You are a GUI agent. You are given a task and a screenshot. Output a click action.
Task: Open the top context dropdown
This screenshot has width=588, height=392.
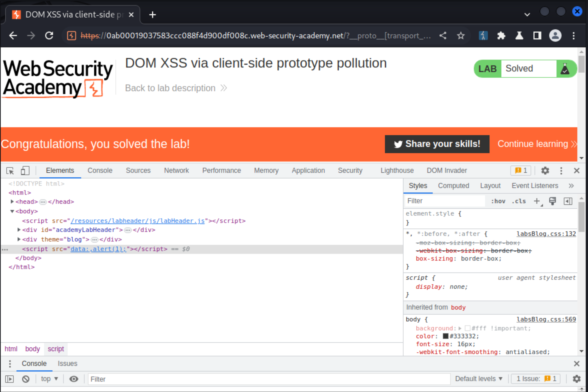click(50, 379)
